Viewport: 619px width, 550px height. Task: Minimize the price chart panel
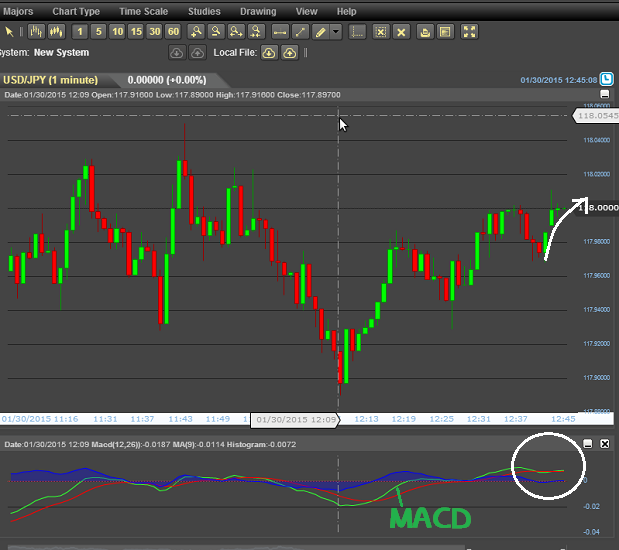(x=604, y=94)
